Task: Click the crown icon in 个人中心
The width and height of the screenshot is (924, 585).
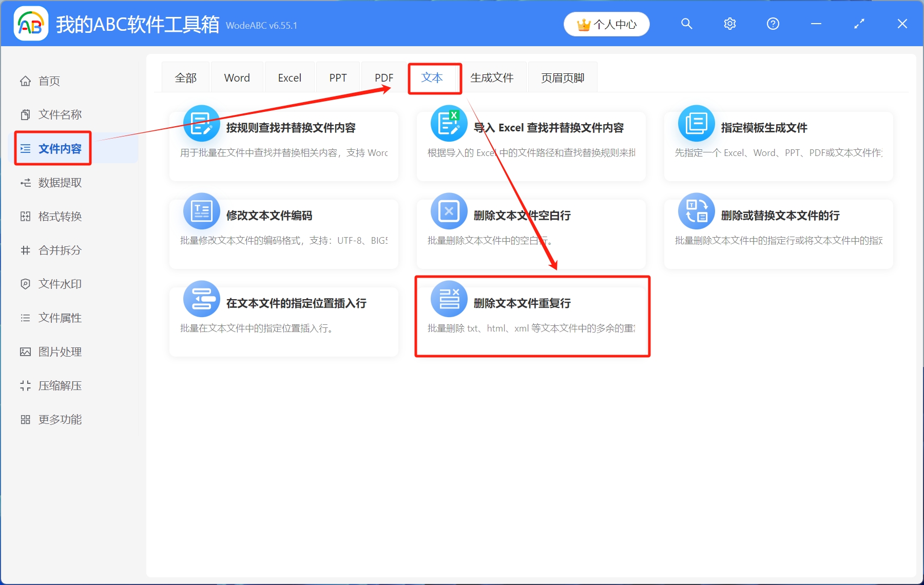Action: click(x=584, y=25)
